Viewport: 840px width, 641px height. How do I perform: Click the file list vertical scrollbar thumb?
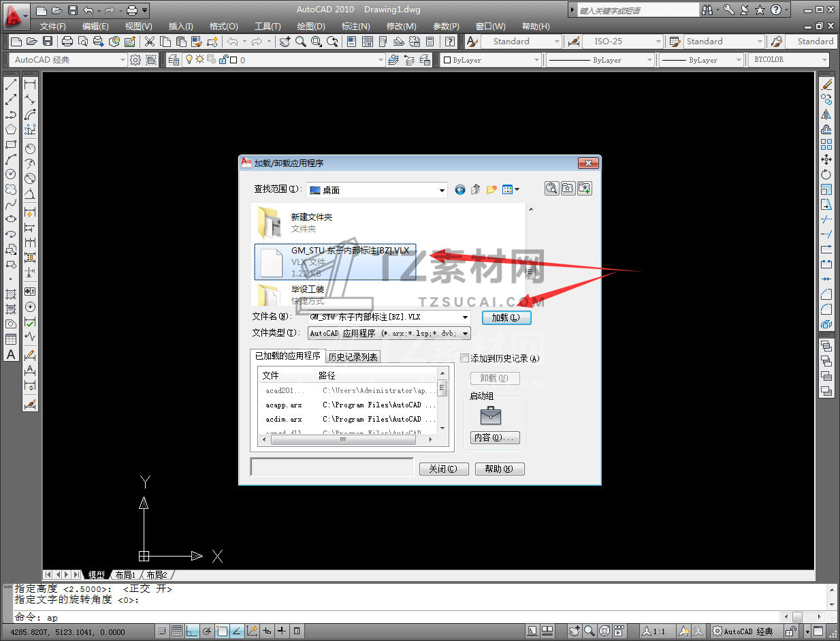(x=530, y=272)
